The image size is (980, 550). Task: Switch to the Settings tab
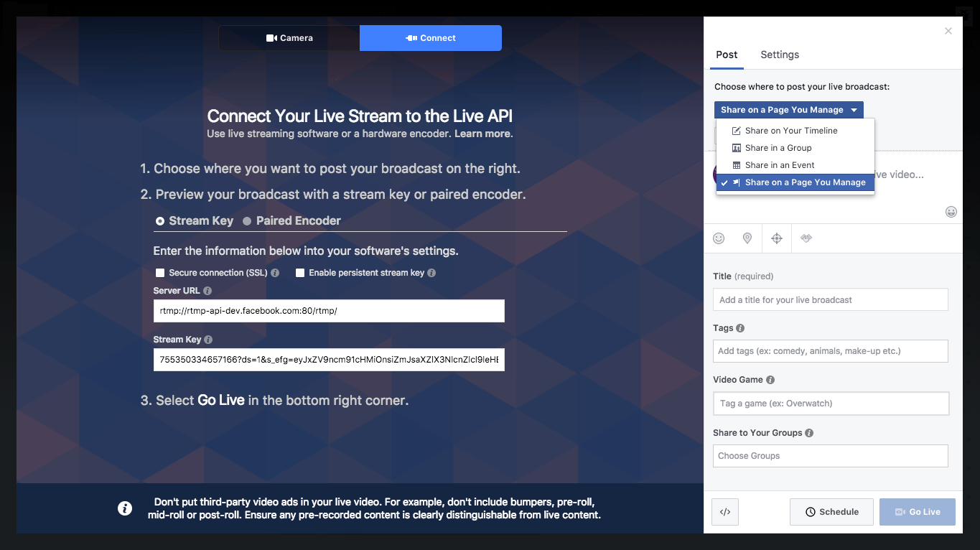pos(780,55)
